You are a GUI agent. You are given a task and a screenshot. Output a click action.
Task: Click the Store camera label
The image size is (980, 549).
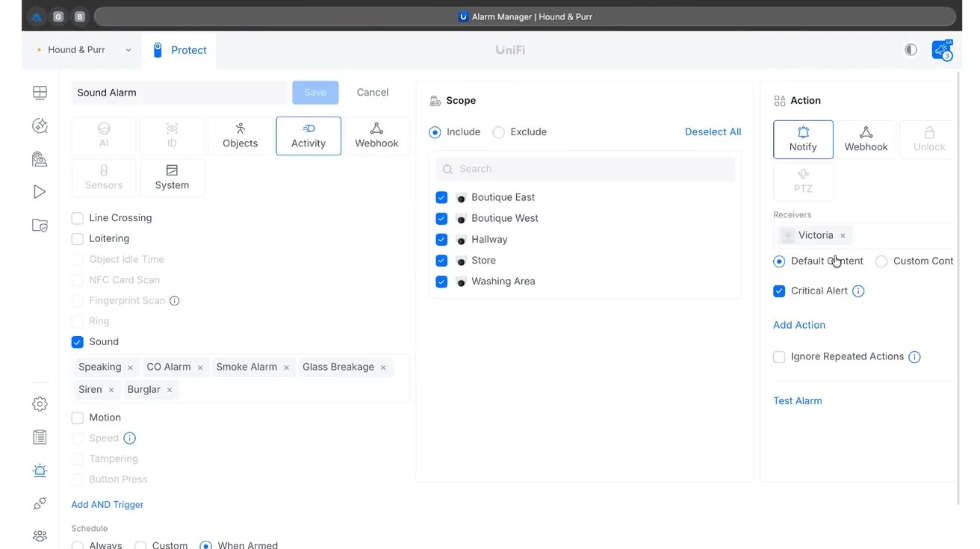click(484, 261)
